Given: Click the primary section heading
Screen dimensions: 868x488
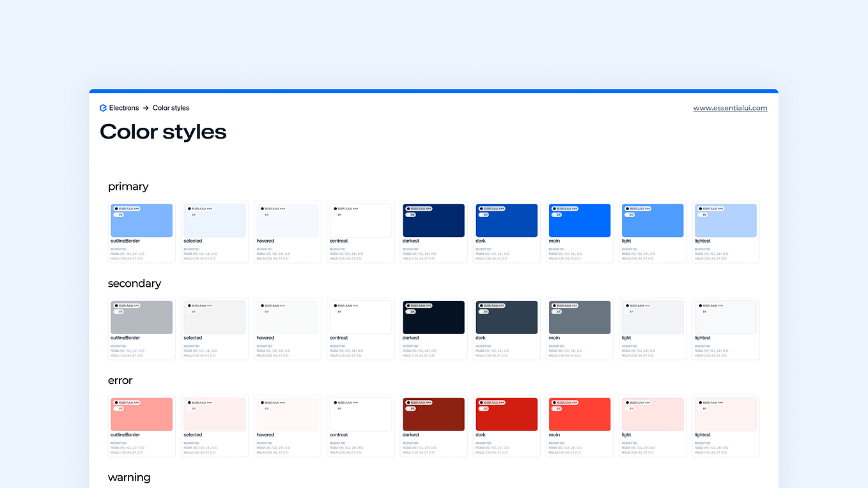Looking at the screenshot, I should (x=128, y=187).
